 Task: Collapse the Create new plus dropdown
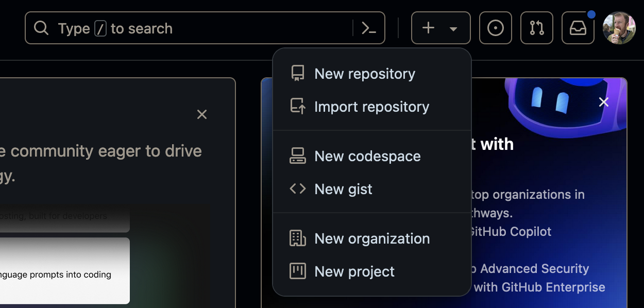click(x=429, y=28)
